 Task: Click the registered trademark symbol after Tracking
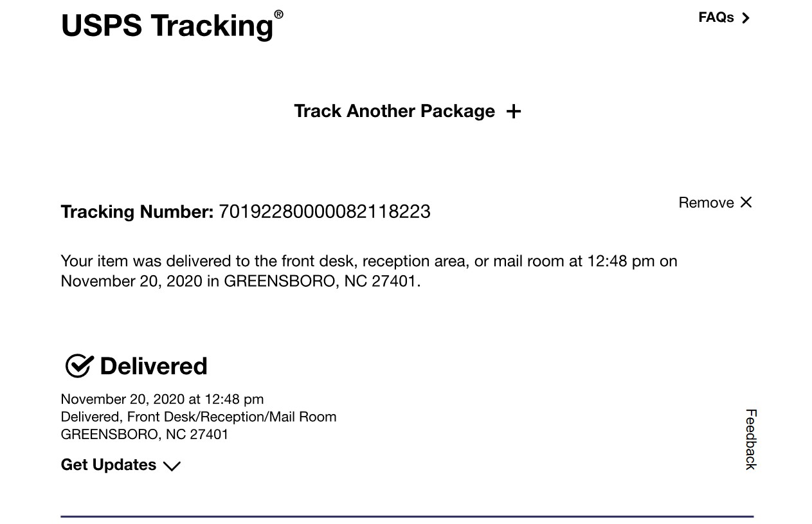pos(278,14)
